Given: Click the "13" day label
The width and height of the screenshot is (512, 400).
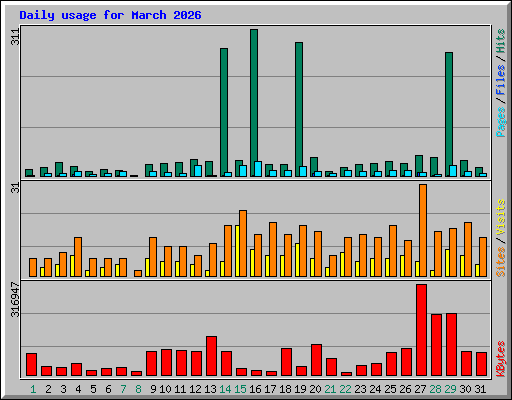Looking at the screenshot, I should tap(210, 389).
